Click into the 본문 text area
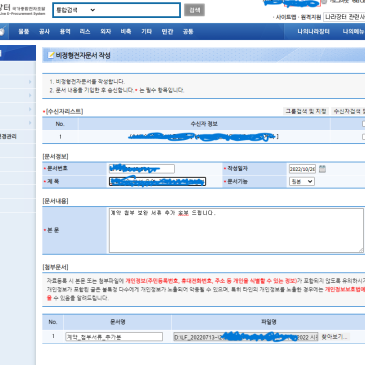Screen dimensions: 365x365 tap(236, 230)
